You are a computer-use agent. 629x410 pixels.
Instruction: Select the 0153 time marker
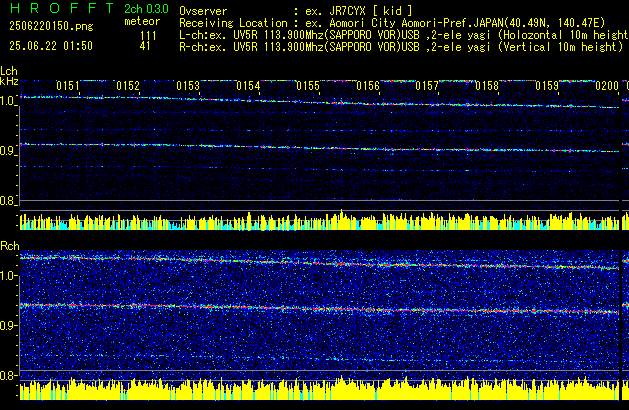188,86
